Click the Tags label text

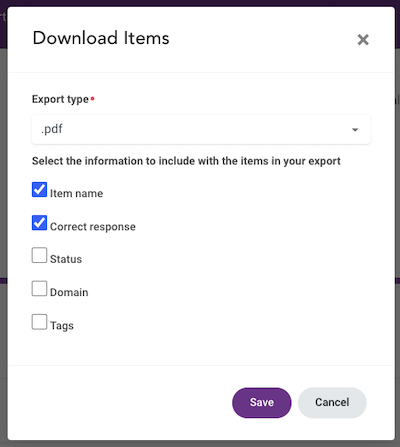[62, 326]
